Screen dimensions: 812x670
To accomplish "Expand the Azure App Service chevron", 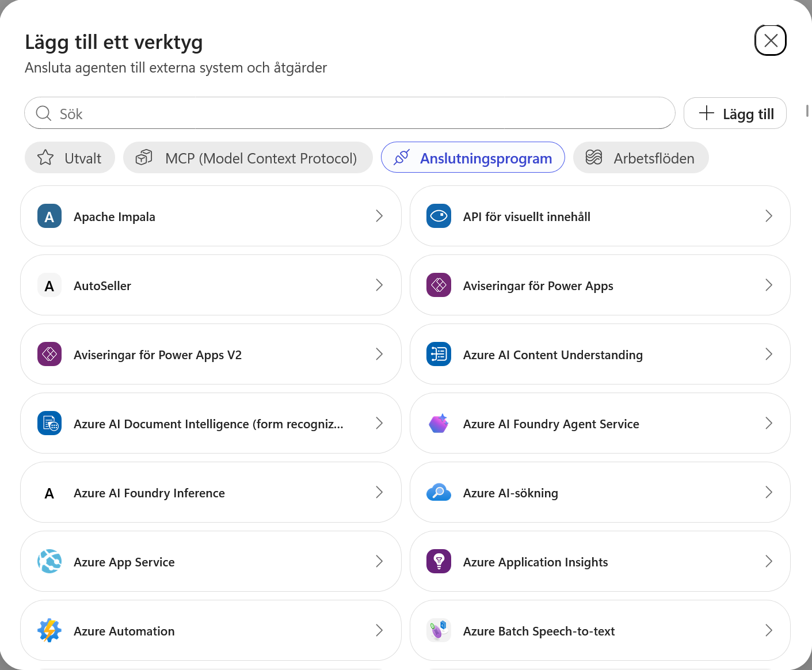I will 379,561.
